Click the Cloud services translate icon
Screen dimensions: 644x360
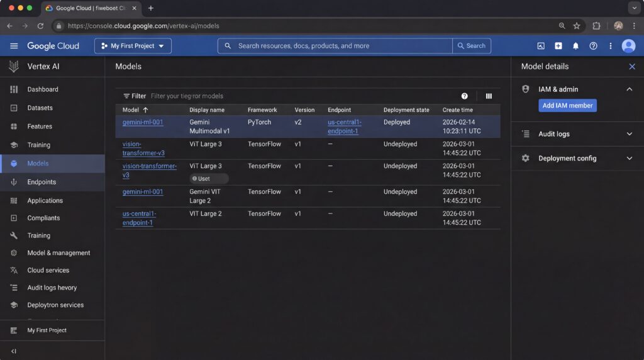click(x=14, y=270)
